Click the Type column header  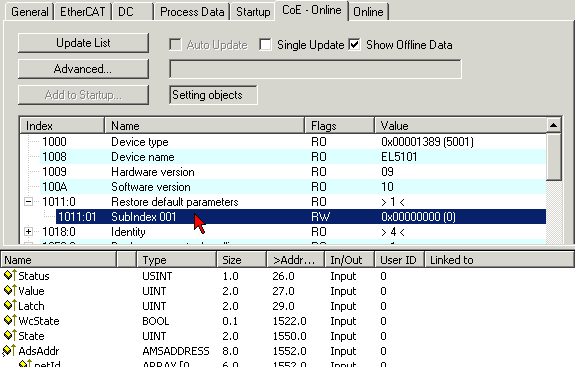(176, 260)
